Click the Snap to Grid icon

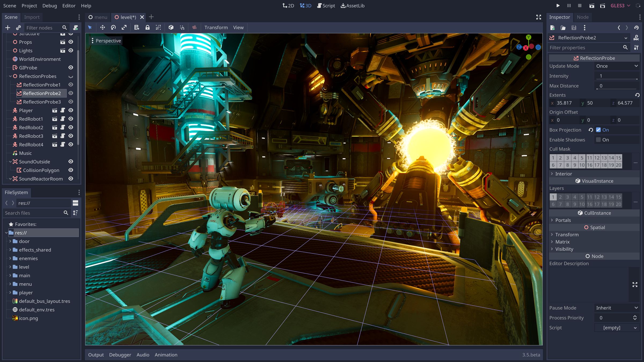click(x=158, y=27)
